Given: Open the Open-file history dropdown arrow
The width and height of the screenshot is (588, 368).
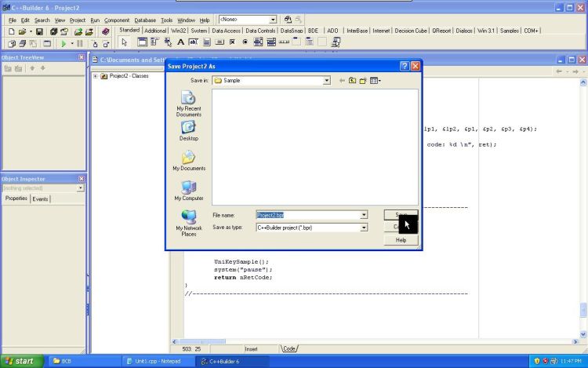Looking at the screenshot, I should coord(31,32).
